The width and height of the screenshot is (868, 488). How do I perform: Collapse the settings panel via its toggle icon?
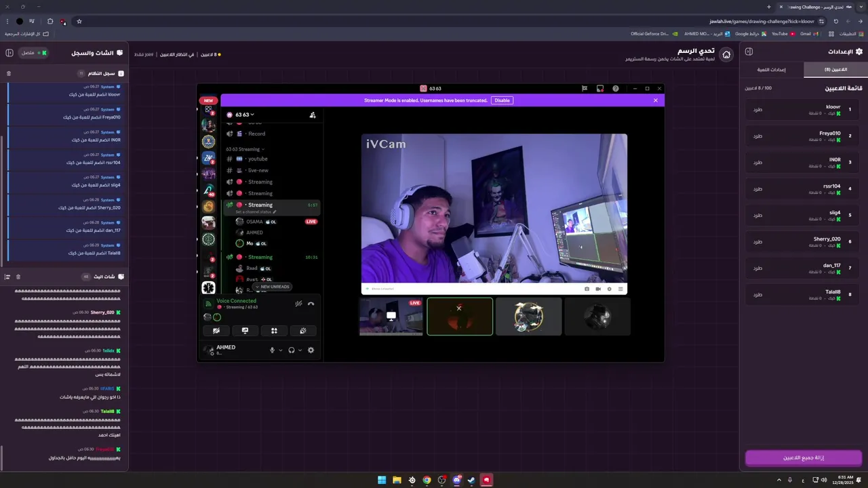pyautogui.click(x=749, y=52)
